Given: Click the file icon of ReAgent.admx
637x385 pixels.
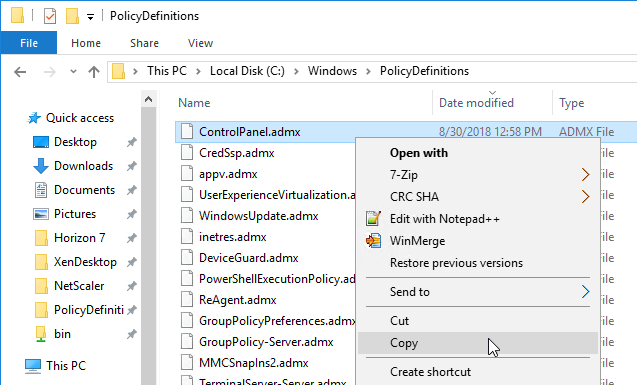Looking at the screenshot, I should (x=187, y=300).
